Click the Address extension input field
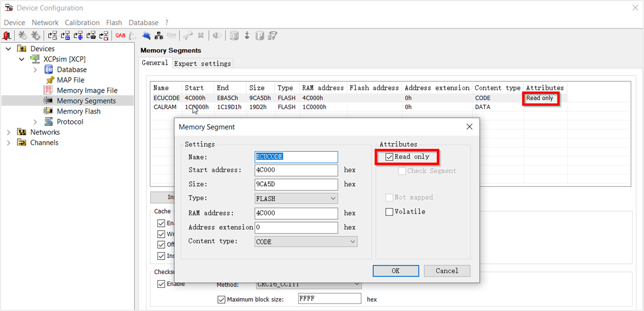This screenshot has width=644, height=311. coord(296,227)
